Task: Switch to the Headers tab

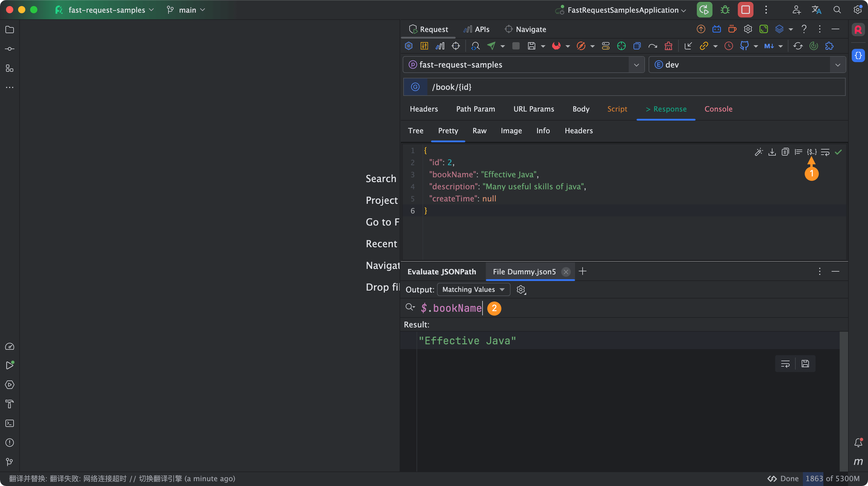Action: (423, 109)
